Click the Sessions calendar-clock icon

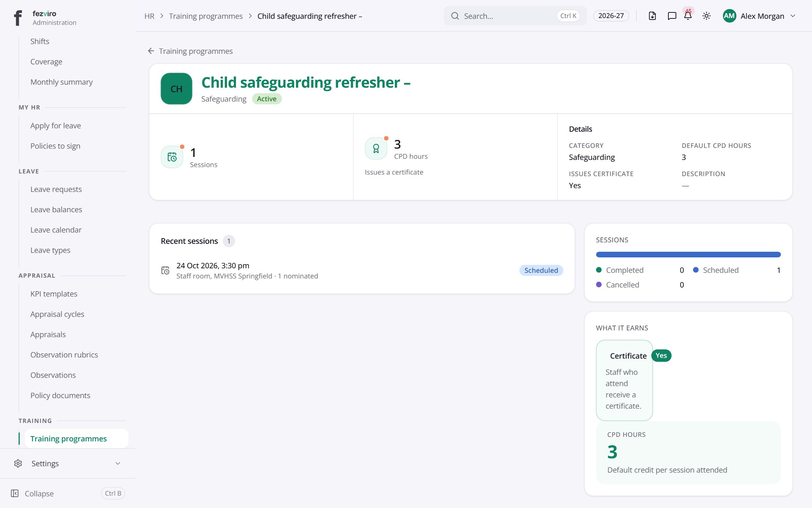point(172,157)
